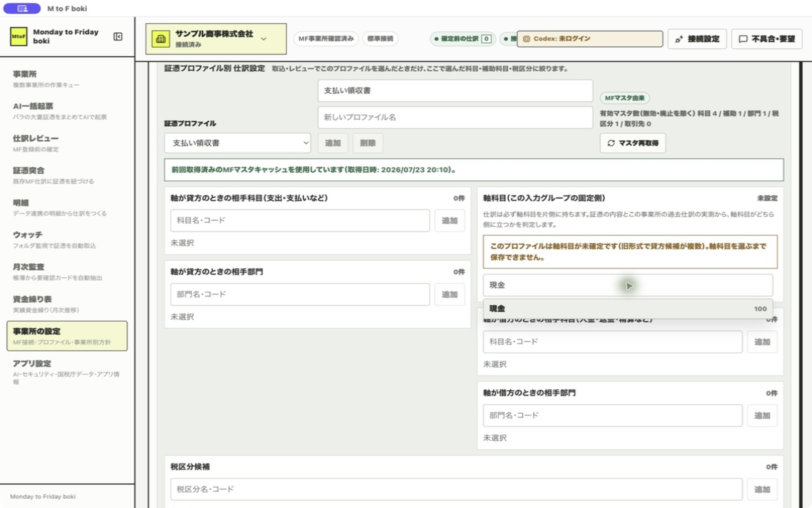Screen dimensions: 812x508
Task: Click the purple screen icon in title bar
Action: coord(22,8)
